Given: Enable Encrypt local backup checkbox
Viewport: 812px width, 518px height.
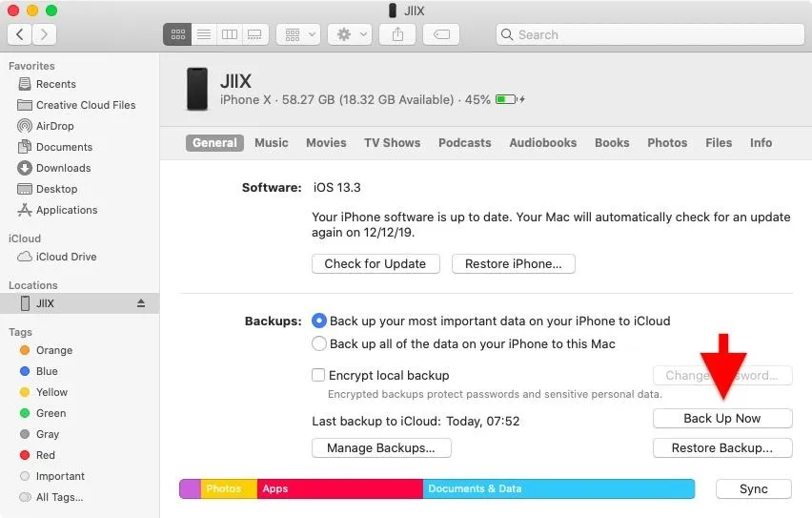Looking at the screenshot, I should coord(318,375).
